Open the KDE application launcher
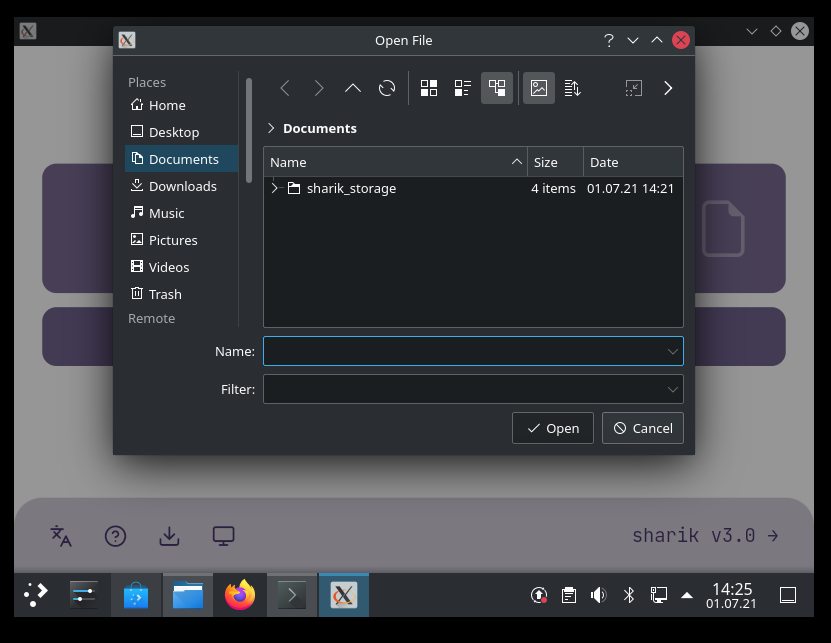The width and height of the screenshot is (831, 643). click(36, 595)
